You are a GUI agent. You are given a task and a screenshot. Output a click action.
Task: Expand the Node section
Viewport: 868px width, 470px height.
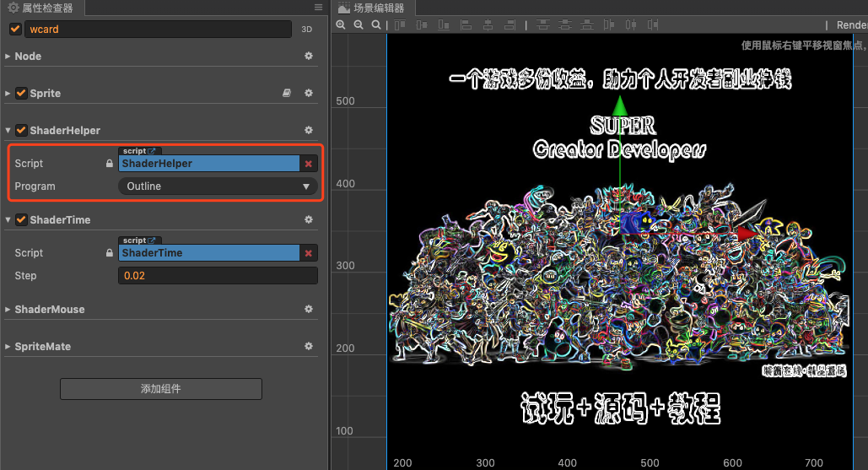[8, 57]
